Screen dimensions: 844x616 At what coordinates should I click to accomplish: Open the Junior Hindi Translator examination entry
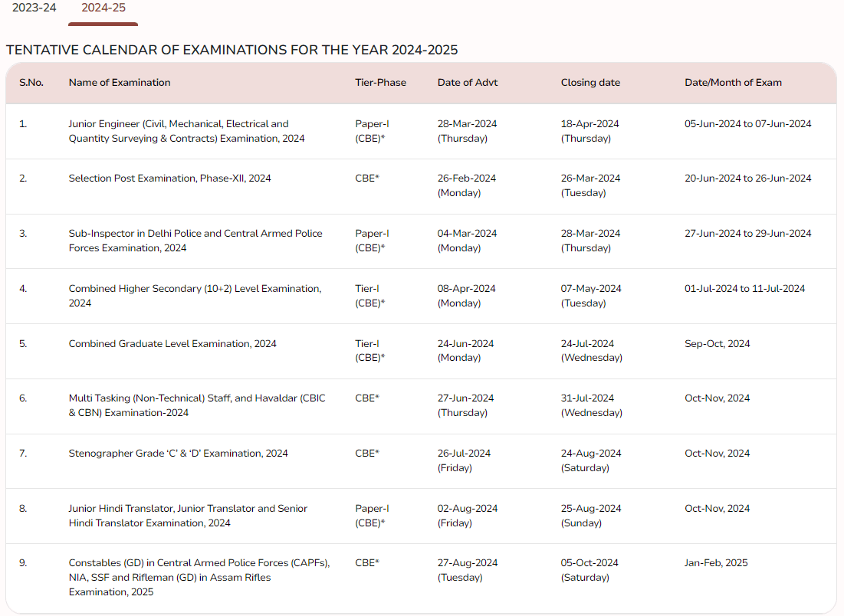click(188, 516)
